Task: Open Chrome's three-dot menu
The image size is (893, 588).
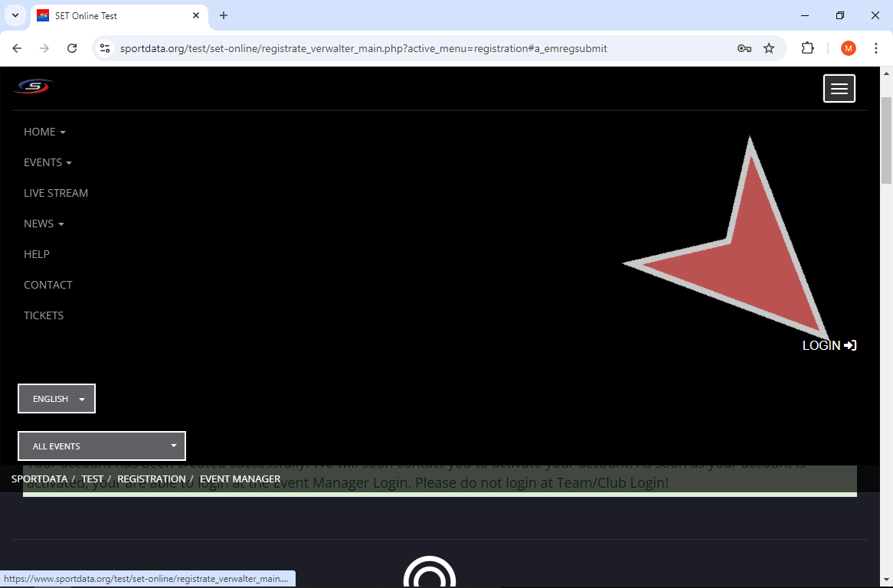Action: click(876, 48)
